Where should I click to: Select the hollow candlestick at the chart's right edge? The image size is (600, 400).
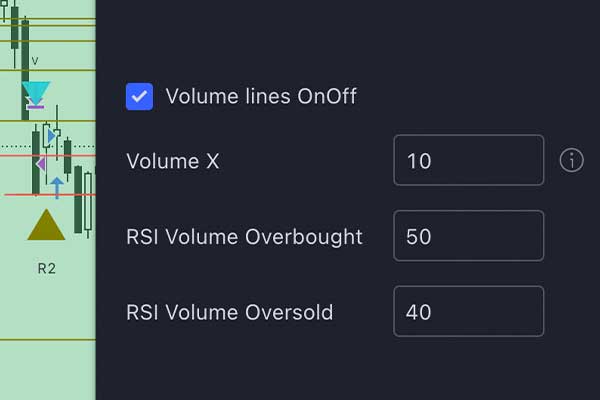(88, 202)
